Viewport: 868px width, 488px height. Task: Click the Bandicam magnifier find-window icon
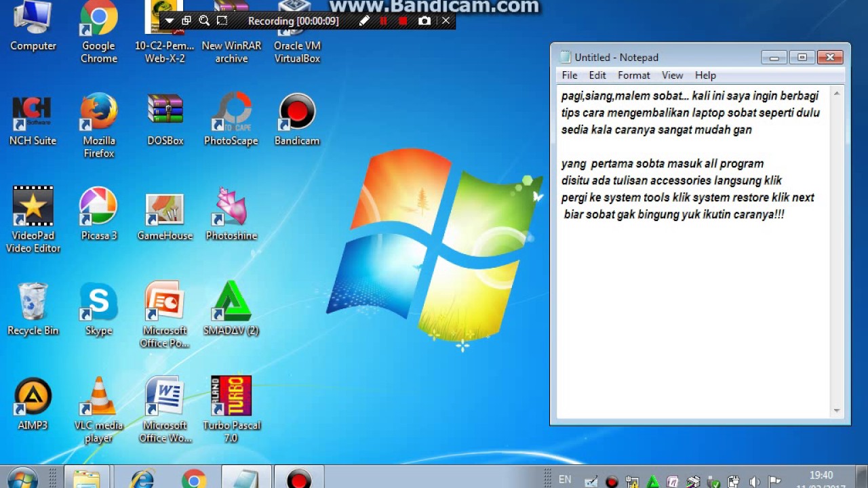click(x=204, y=21)
